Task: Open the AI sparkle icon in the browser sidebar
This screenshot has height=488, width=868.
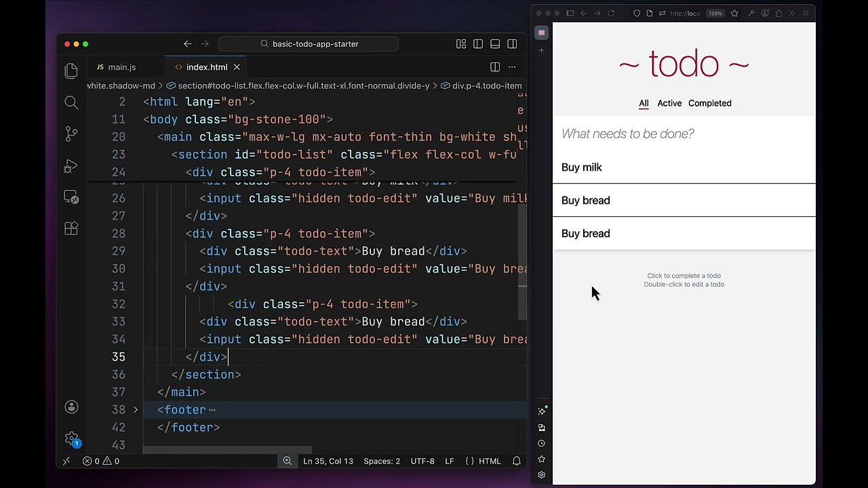Action: pos(542,411)
